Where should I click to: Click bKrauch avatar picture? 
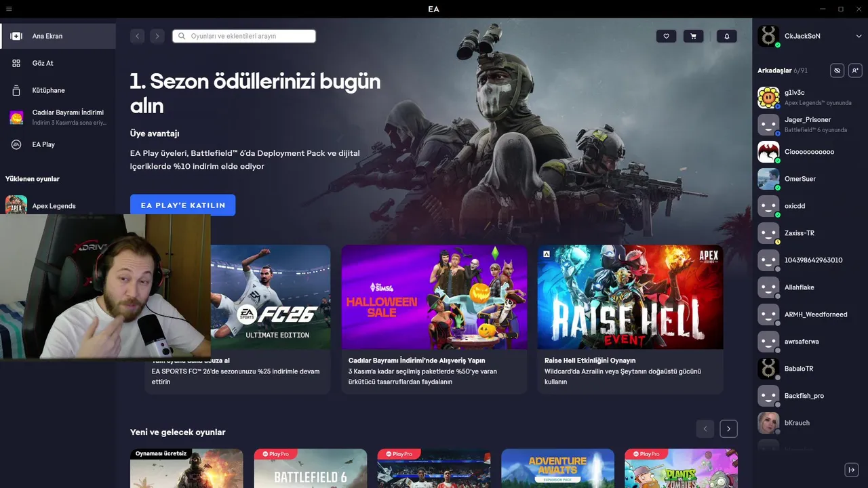pyautogui.click(x=768, y=423)
